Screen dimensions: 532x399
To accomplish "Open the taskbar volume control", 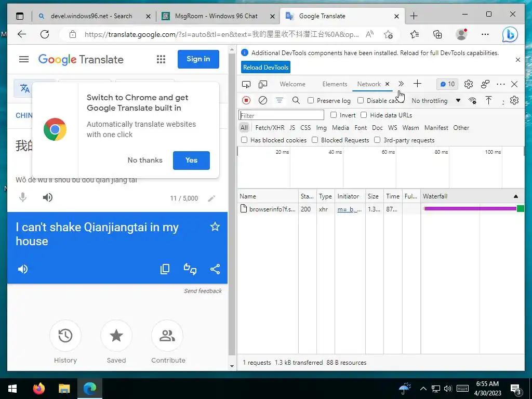I will click(448, 389).
